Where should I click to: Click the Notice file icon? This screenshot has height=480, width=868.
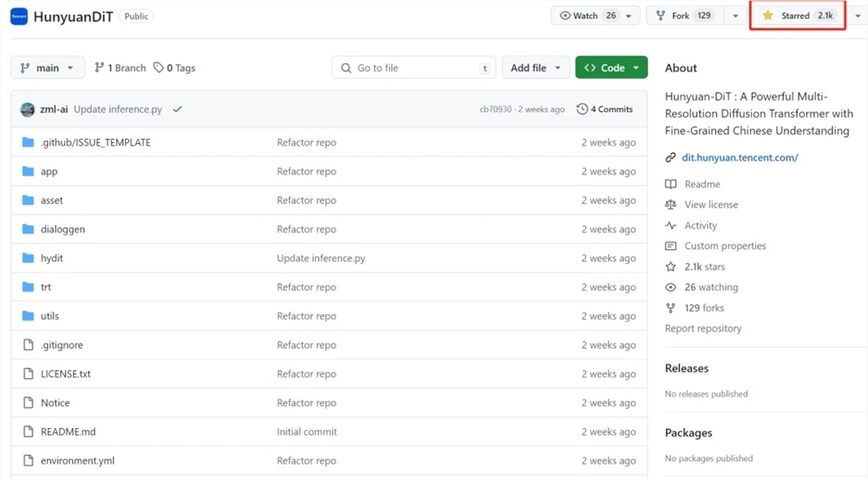[x=29, y=403]
